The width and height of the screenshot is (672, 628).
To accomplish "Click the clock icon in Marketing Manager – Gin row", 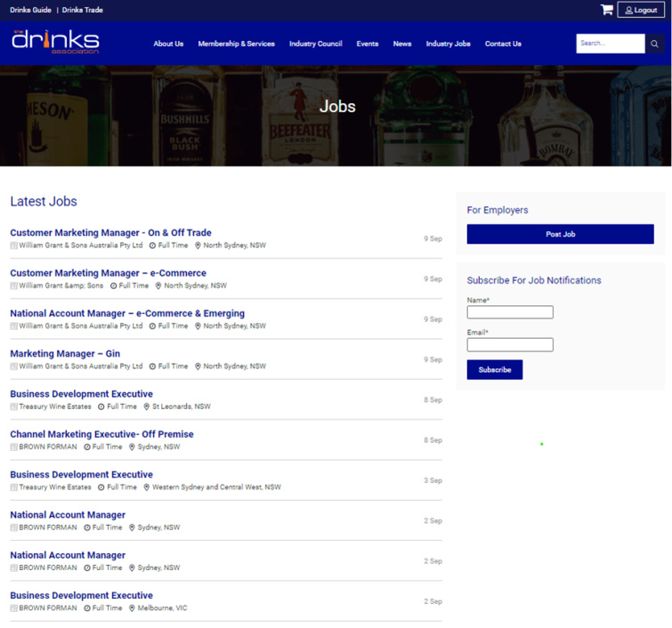I will [152, 366].
